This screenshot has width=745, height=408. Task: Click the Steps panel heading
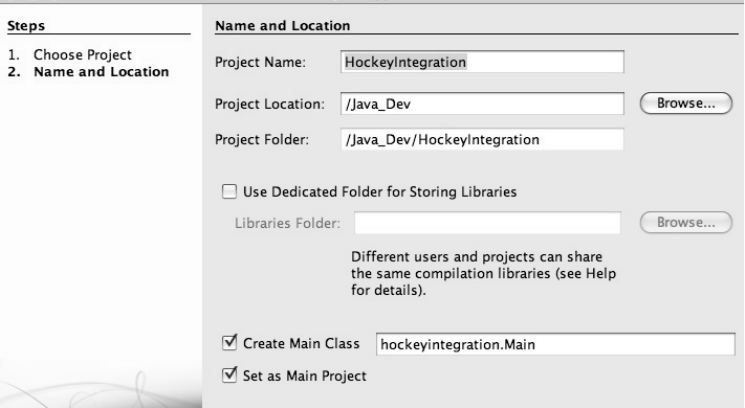(26, 26)
